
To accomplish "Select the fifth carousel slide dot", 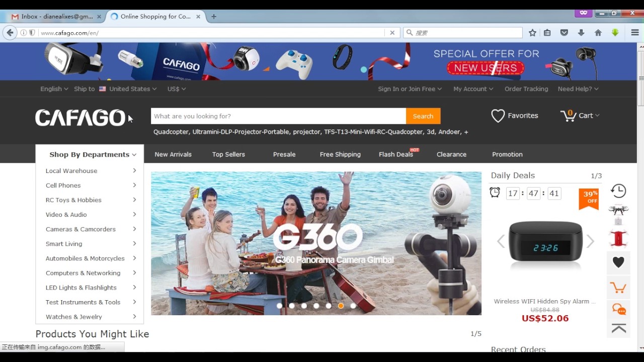I will [329, 306].
